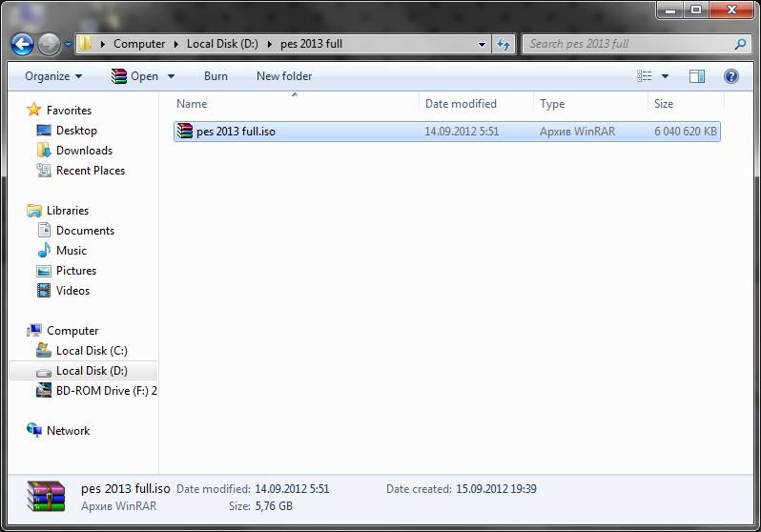Expand arrow after Computer breadcrumb

pyautogui.click(x=176, y=44)
